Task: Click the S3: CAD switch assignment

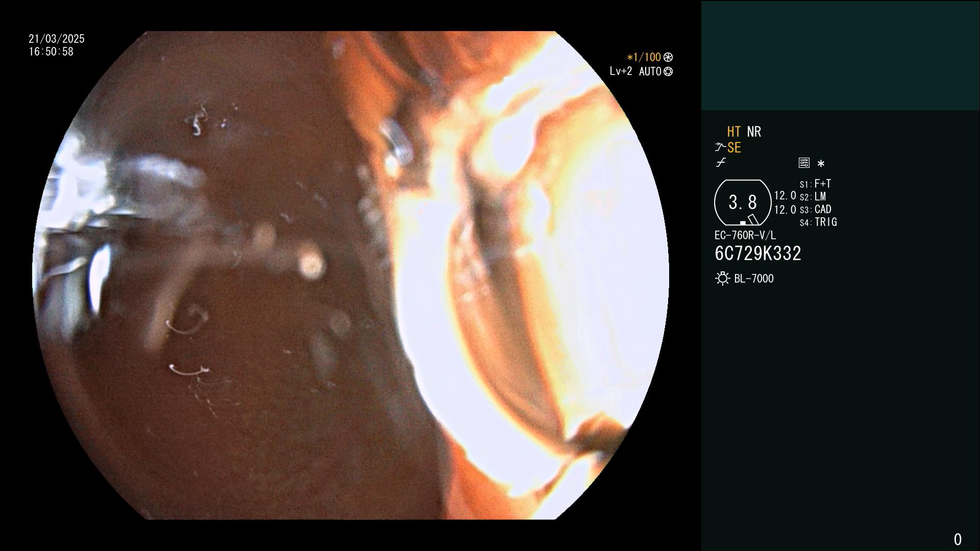Action: (816, 209)
